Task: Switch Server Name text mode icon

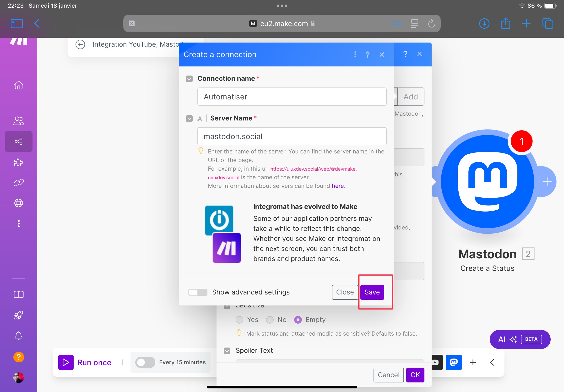Action: click(x=200, y=119)
